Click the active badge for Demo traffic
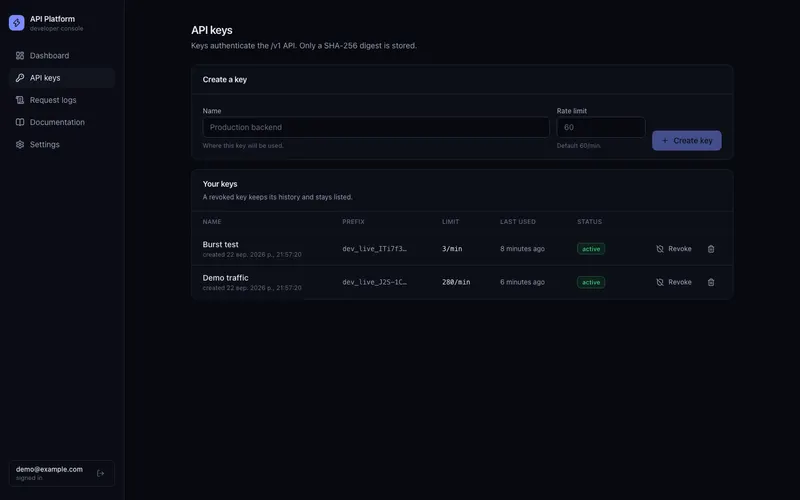Screen dimensions: 800x500 591,282
